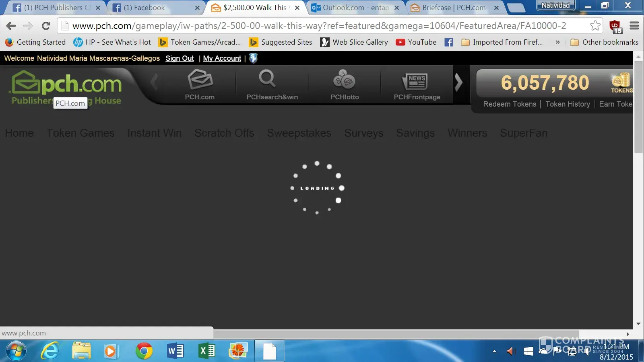The height and width of the screenshot is (362, 644).
Task: Click the Sign Out link
Action: 180,58
